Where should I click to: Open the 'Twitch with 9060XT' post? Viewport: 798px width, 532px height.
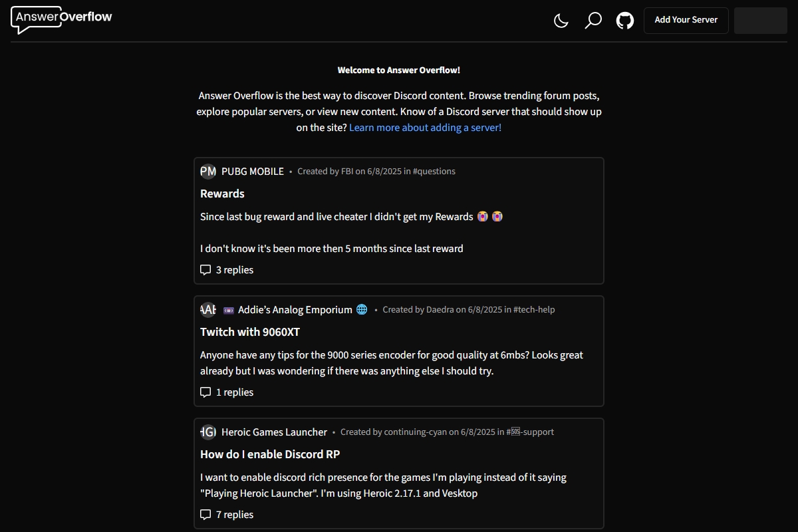coord(250,332)
